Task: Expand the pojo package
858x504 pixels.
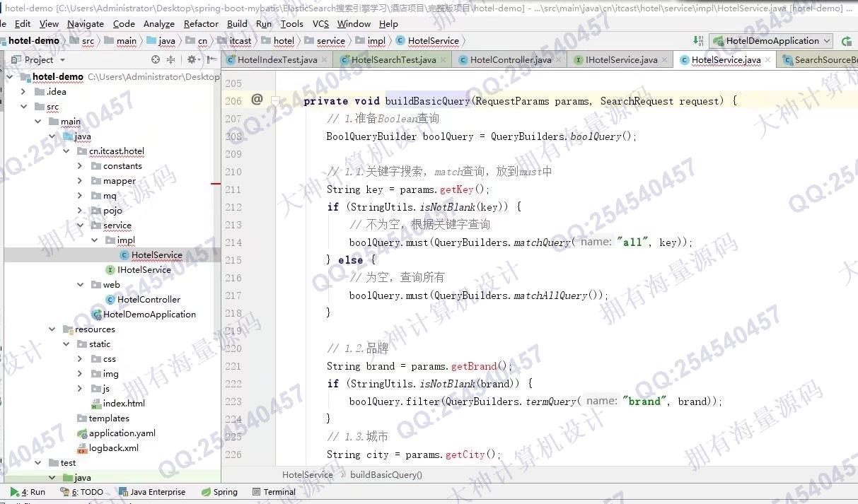Action: [80, 210]
